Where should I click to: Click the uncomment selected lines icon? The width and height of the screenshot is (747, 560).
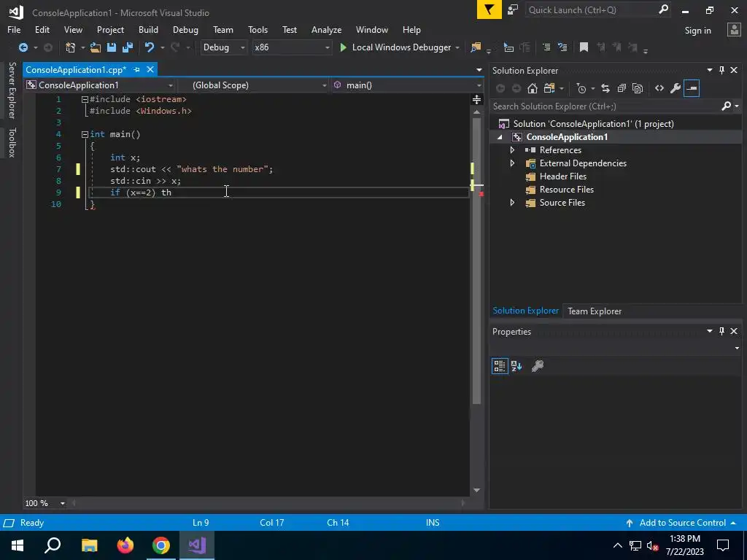pyautogui.click(x=562, y=47)
